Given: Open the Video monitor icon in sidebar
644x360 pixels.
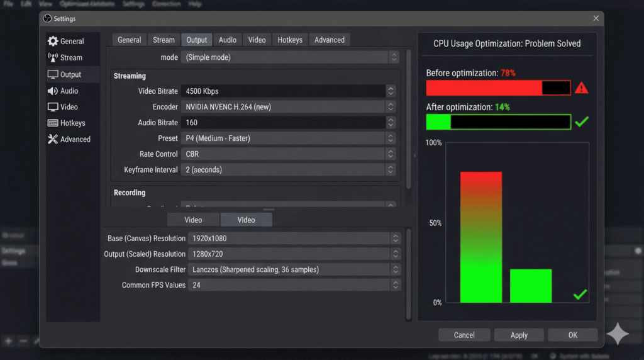Looking at the screenshot, I should [53, 107].
